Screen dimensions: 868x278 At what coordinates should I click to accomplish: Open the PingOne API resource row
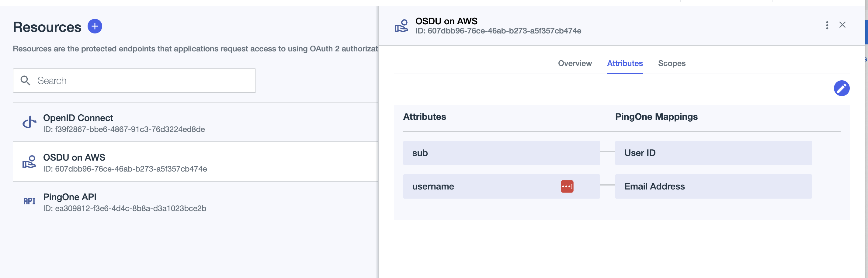(196, 202)
